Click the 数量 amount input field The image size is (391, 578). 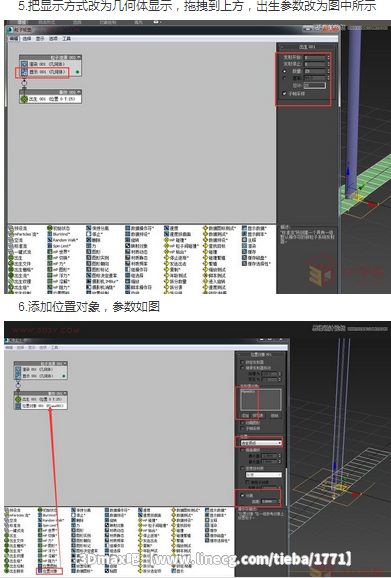point(315,71)
